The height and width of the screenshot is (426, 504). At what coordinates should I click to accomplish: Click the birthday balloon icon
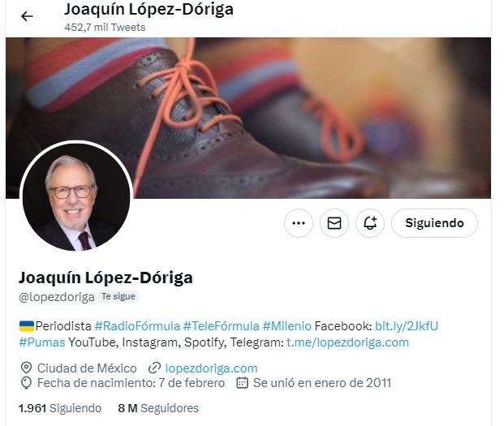pyautogui.click(x=26, y=383)
